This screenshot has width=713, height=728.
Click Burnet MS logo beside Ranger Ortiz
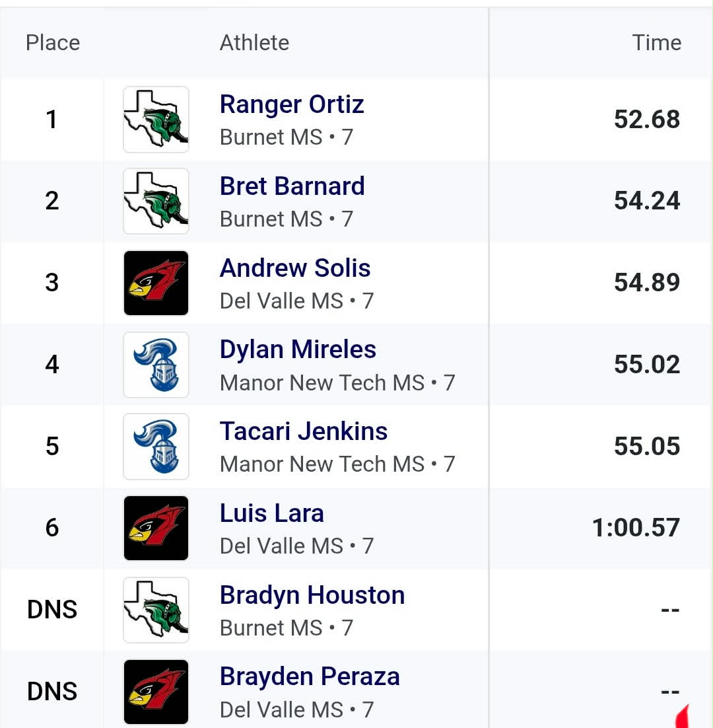[156, 120]
